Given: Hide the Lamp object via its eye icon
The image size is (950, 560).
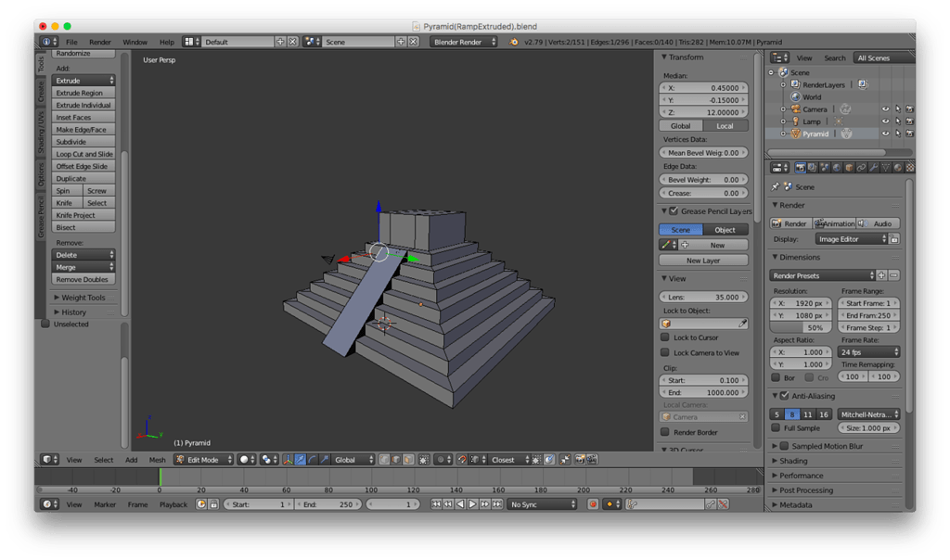Looking at the screenshot, I should click(885, 121).
